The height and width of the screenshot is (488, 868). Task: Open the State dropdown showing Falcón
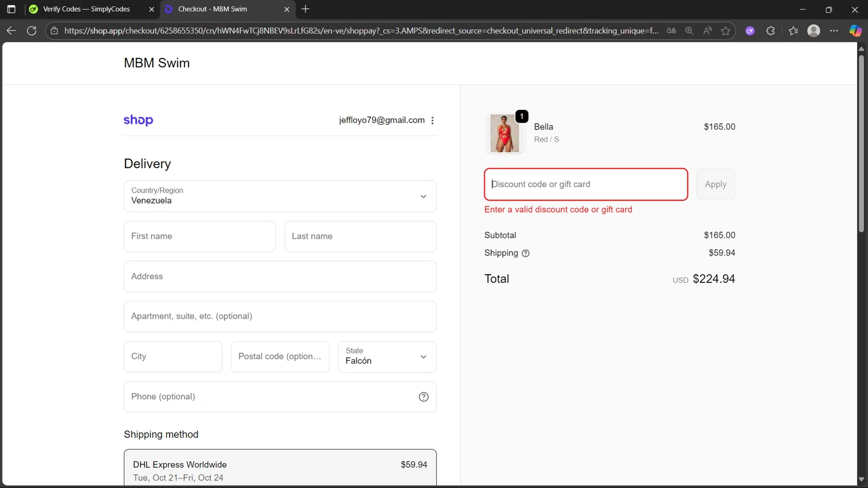tap(387, 357)
